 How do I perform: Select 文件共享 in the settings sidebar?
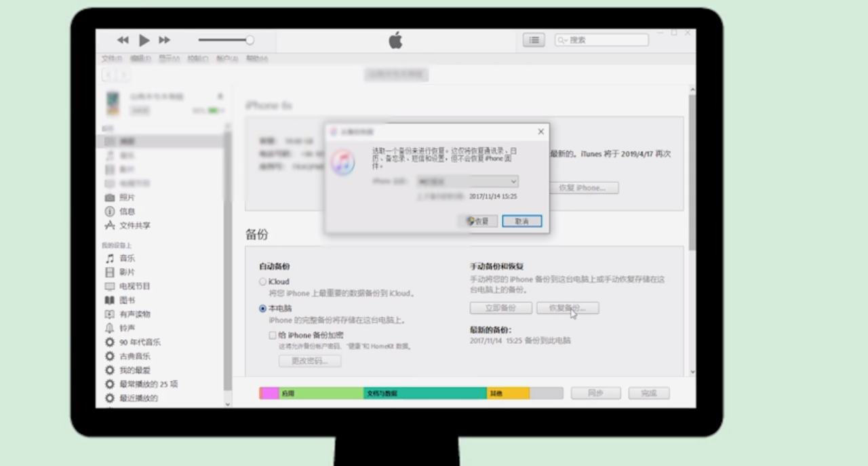click(x=127, y=225)
